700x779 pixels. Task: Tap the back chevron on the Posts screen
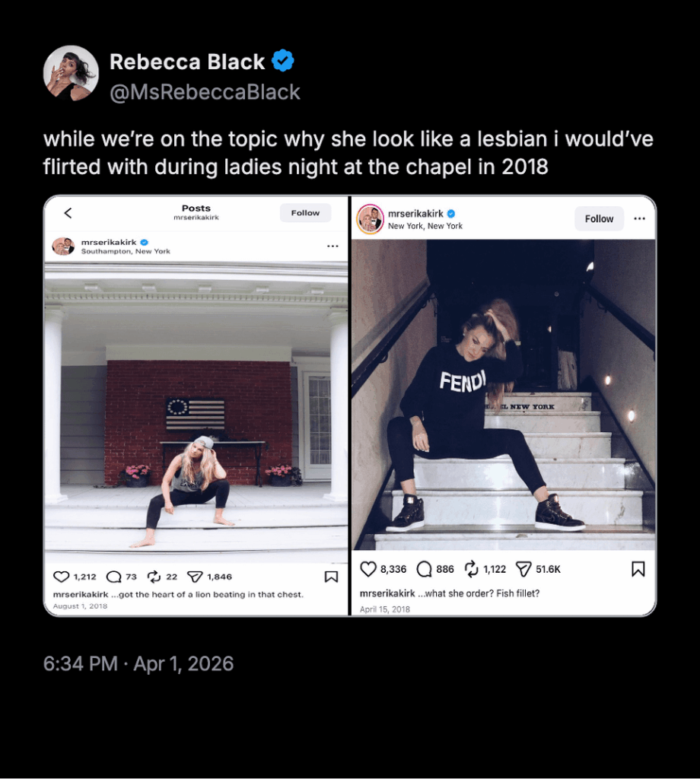click(x=68, y=213)
